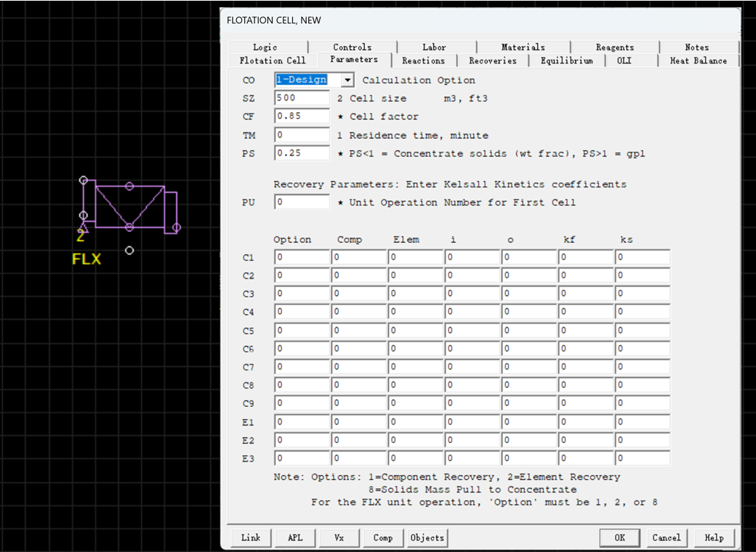Select the Parameters tab
This screenshot has width=756, height=552.
coord(354,60)
